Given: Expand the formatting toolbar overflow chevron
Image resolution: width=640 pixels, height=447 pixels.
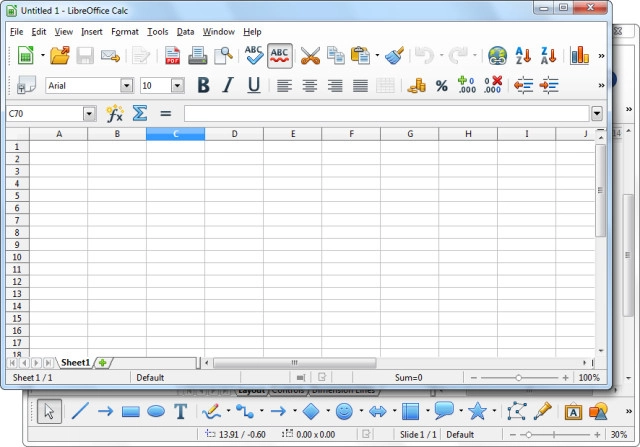Looking at the screenshot, I should [601, 85].
